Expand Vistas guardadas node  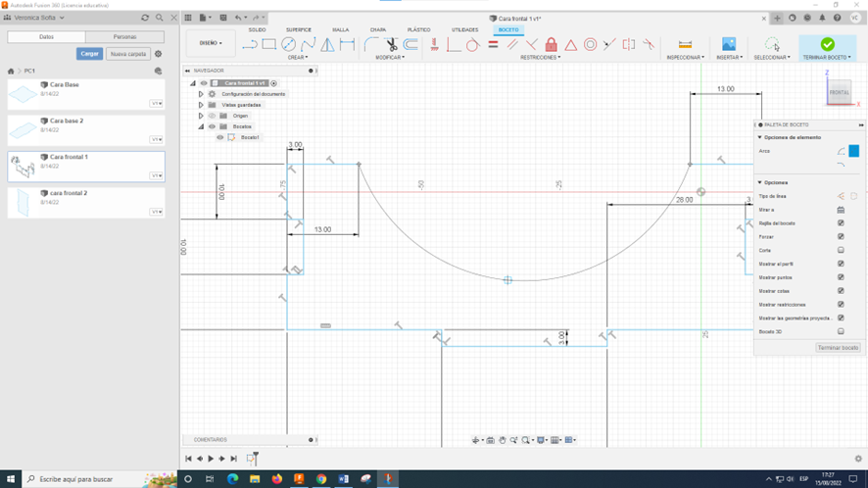[201, 105]
